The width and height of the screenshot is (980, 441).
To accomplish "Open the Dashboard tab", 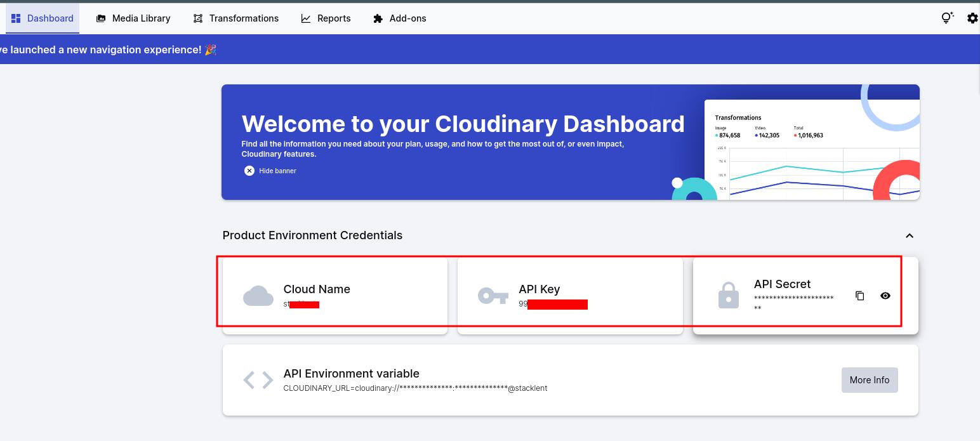I will [x=43, y=18].
